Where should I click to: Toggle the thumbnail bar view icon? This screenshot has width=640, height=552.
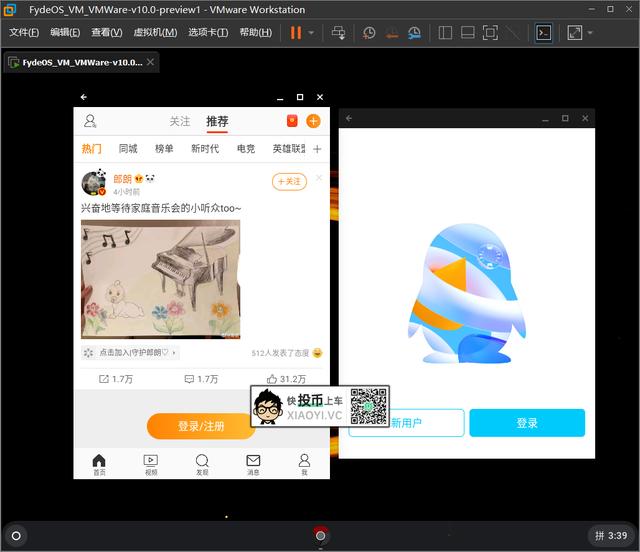click(x=467, y=33)
